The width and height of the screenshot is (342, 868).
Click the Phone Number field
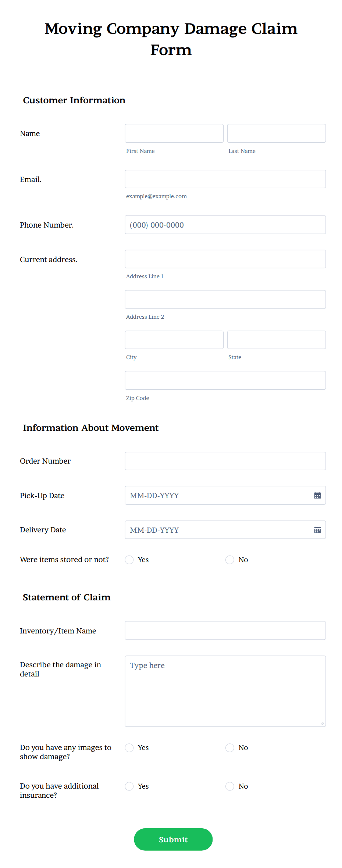click(225, 225)
